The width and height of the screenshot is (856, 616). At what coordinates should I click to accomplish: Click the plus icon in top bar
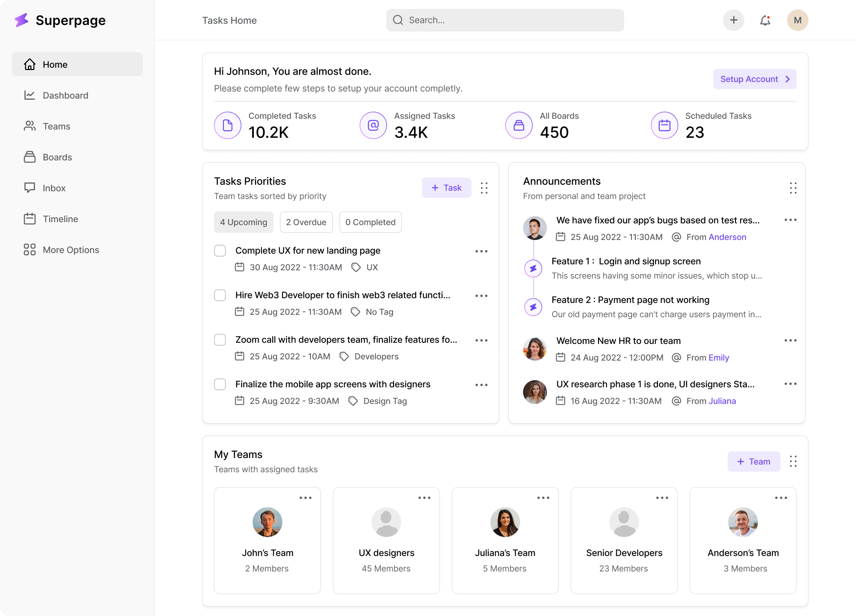point(733,20)
